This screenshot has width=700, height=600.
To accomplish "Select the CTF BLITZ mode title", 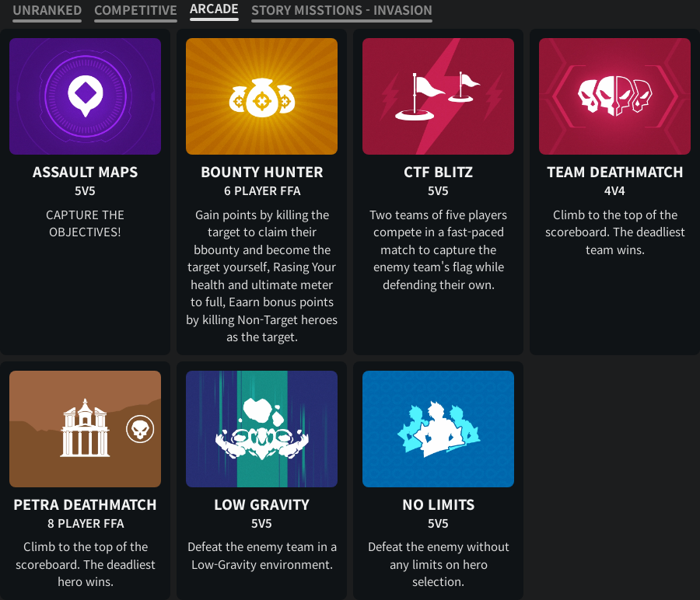I will click(x=438, y=173).
